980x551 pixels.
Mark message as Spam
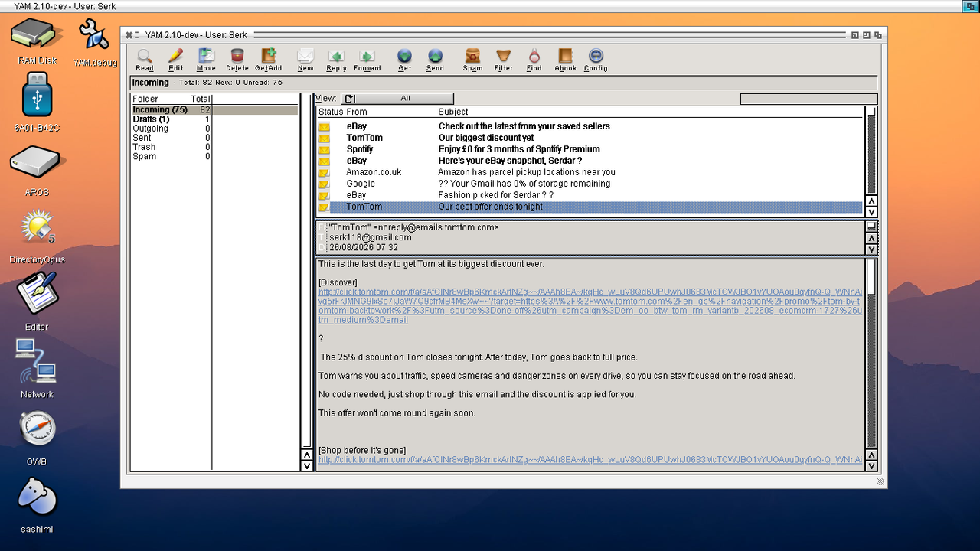pyautogui.click(x=472, y=60)
